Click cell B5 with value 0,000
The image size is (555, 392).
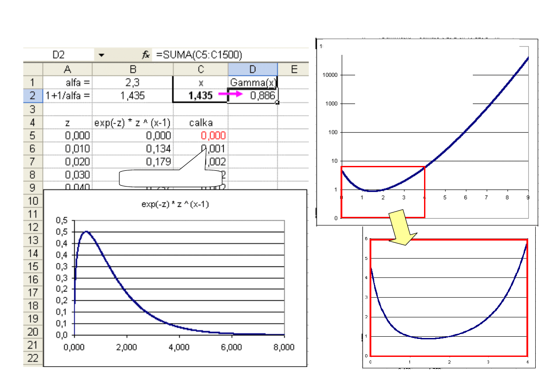click(x=133, y=135)
